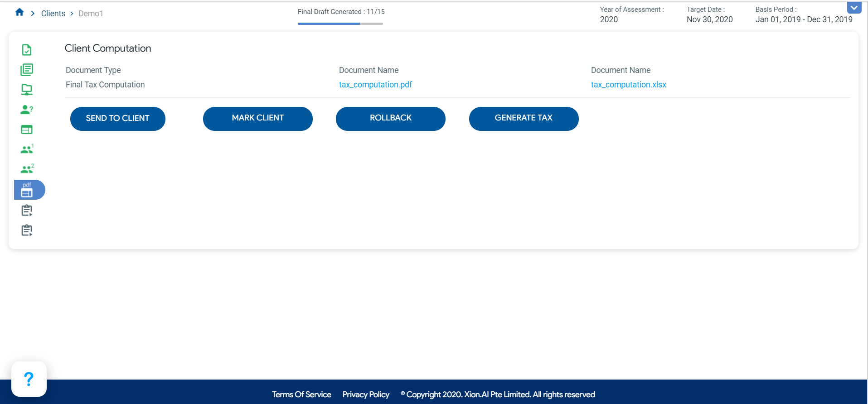The height and width of the screenshot is (404, 868).
Task: Open the tax_computation.xlsx link
Action: [628, 85]
